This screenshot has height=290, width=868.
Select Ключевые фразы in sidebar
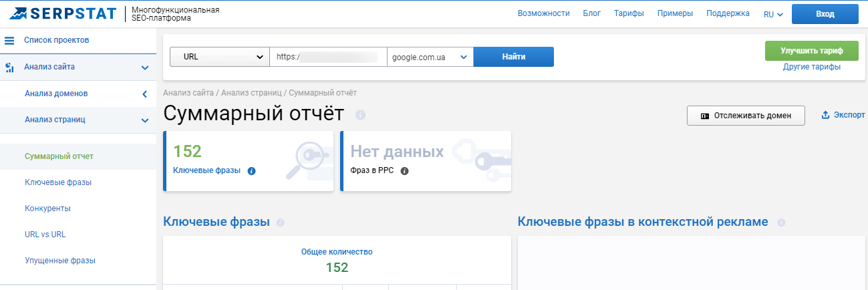click(58, 182)
